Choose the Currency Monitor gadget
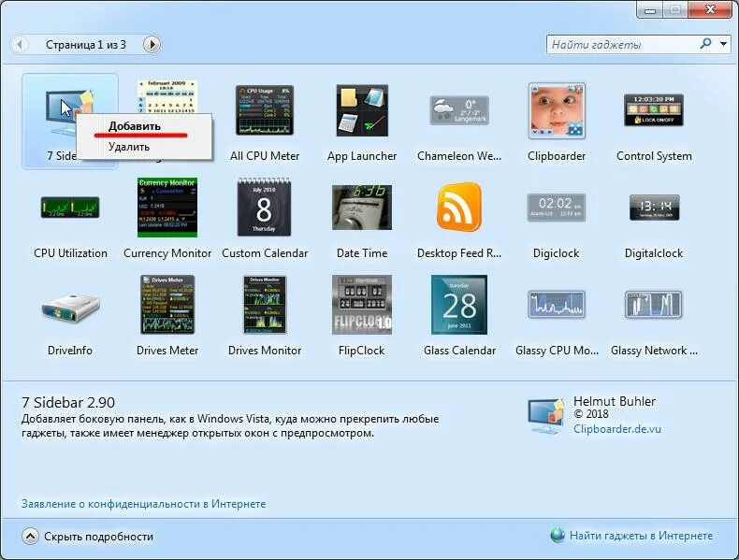 (x=167, y=208)
